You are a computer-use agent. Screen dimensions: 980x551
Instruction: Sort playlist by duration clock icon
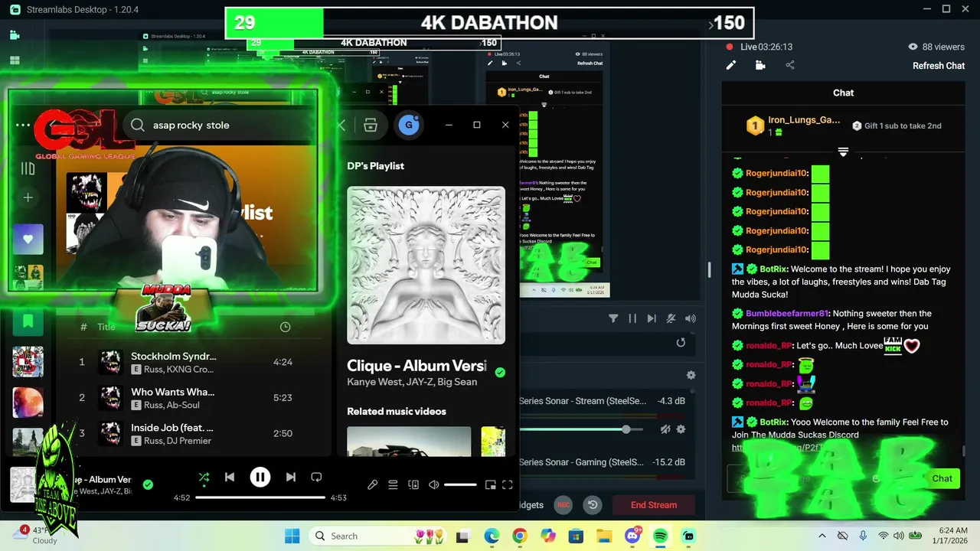(x=285, y=327)
